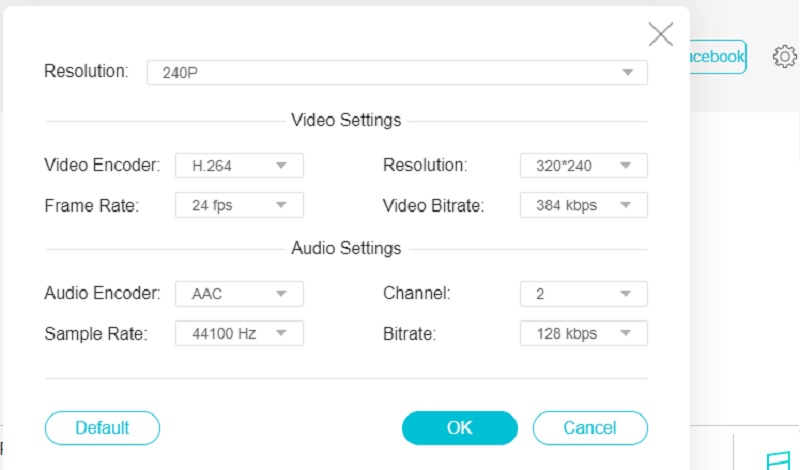Expand the Channel dropdown showing 2
The image size is (800, 470).
(x=583, y=293)
